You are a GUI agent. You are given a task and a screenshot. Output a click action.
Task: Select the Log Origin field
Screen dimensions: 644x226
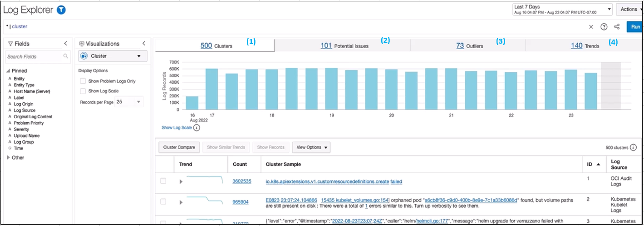(24, 104)
